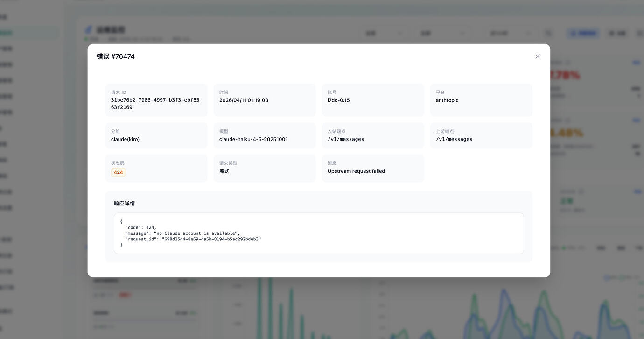The width and height of the screenshot is (644, 339).
Task: Click the timestamp "2026/04/11 01:19:08"
Action: (244, 100)
